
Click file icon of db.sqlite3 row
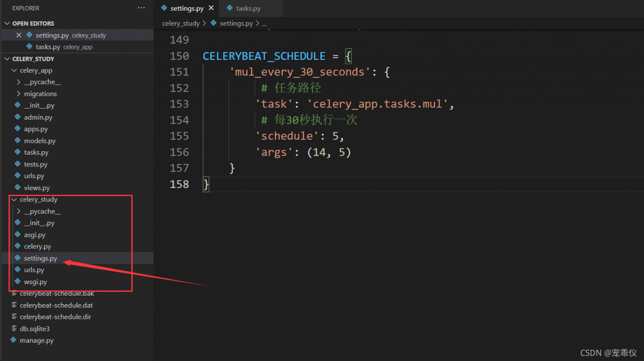(14, 328)
